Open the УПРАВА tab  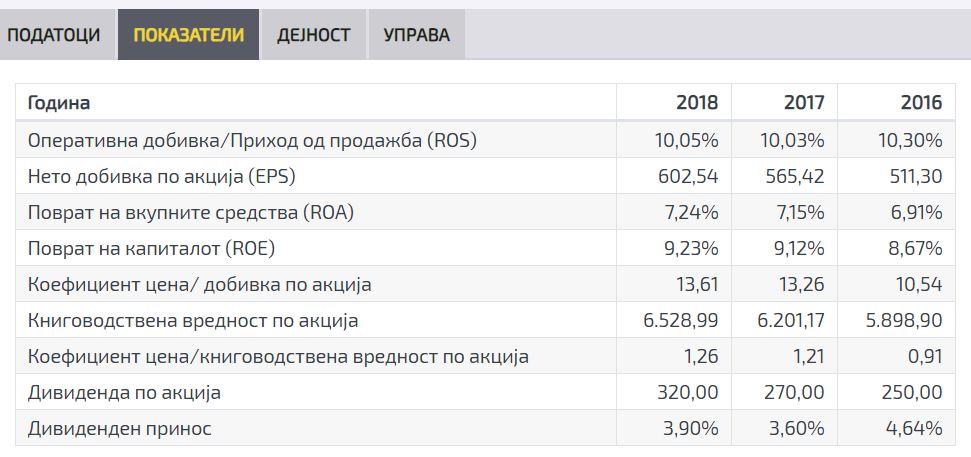pyautogui.click(x=416, y=35)
